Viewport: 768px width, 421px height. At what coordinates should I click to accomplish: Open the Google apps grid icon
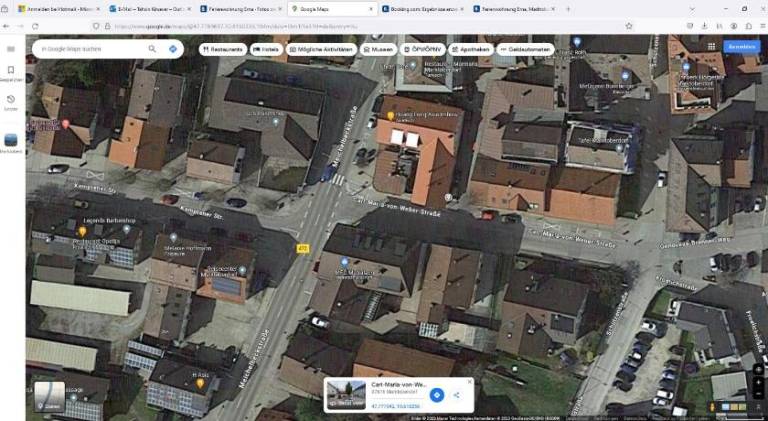(x=711, y=47)
